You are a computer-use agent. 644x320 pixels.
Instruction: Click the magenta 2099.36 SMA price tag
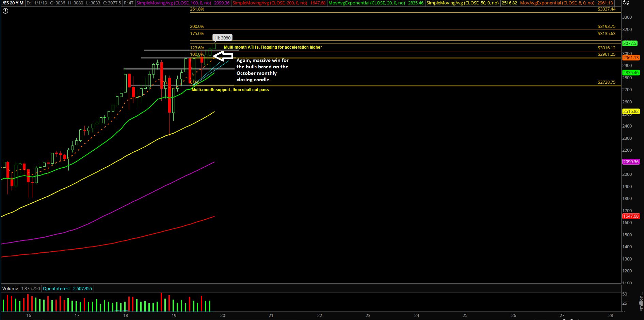pos(631,162)
